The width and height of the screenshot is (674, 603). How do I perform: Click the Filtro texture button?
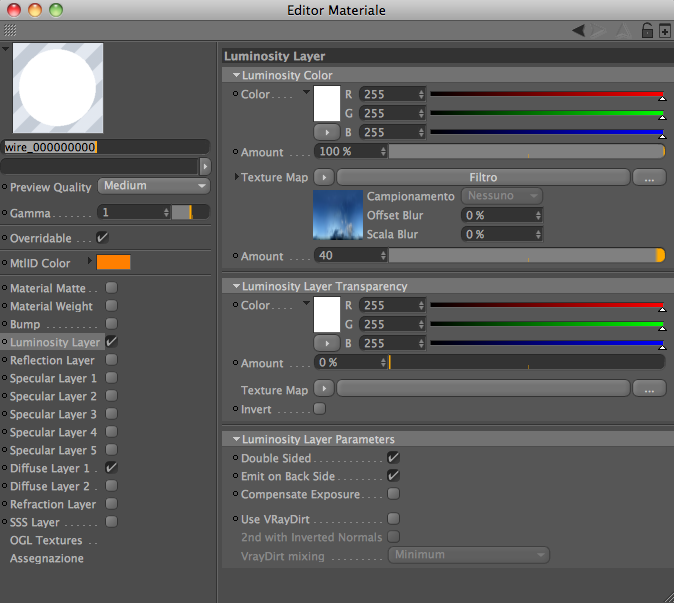click(x=483, y=177)
